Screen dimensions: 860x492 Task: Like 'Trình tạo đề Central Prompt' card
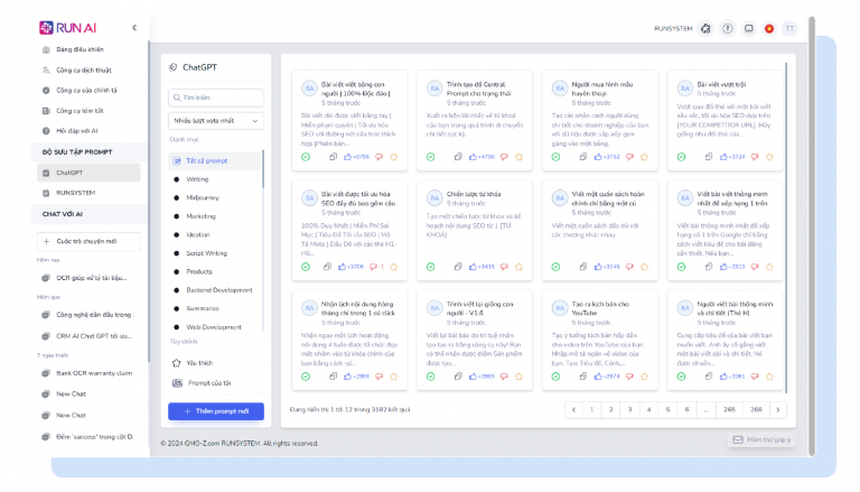(x=482, y=157)
